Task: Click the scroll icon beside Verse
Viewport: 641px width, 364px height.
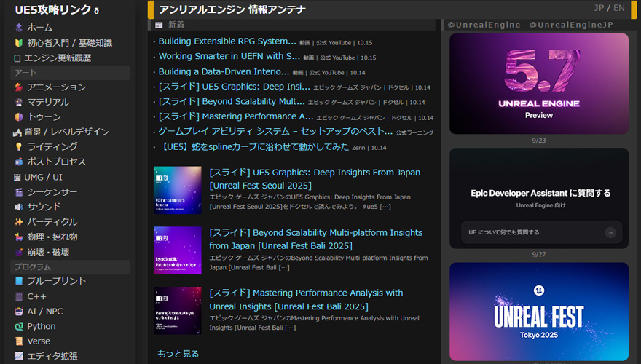Action: click(18, 341)
